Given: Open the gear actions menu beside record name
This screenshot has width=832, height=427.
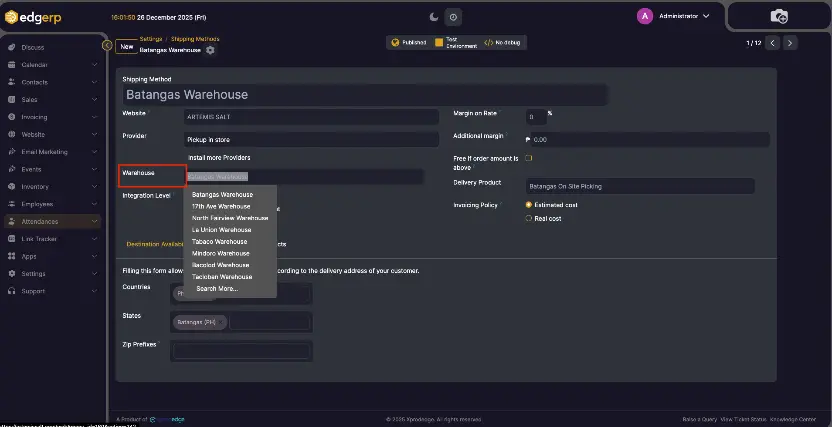Looking at the screenshot, I should tap(210, 50).
